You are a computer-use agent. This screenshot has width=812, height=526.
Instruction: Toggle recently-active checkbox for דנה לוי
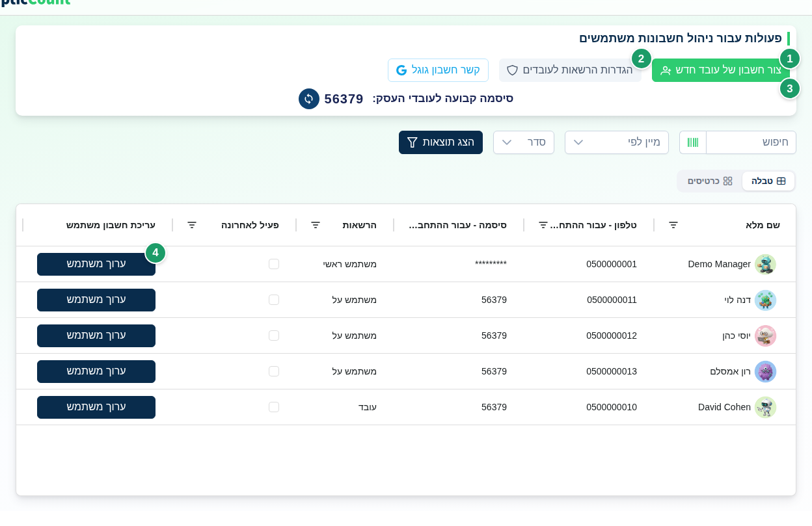click(274, 300)
